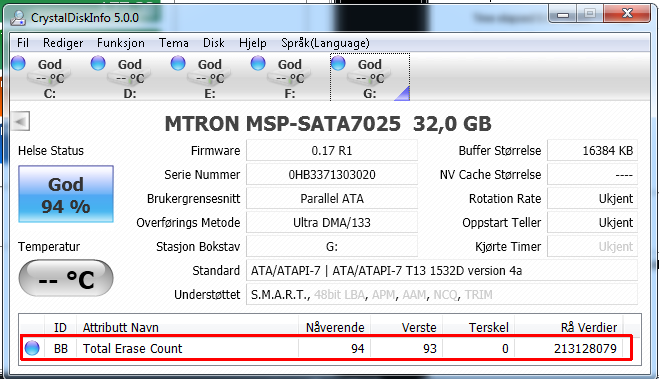Click the MTRON MSP-SATA7025 disk title

(x=328, y=124)
